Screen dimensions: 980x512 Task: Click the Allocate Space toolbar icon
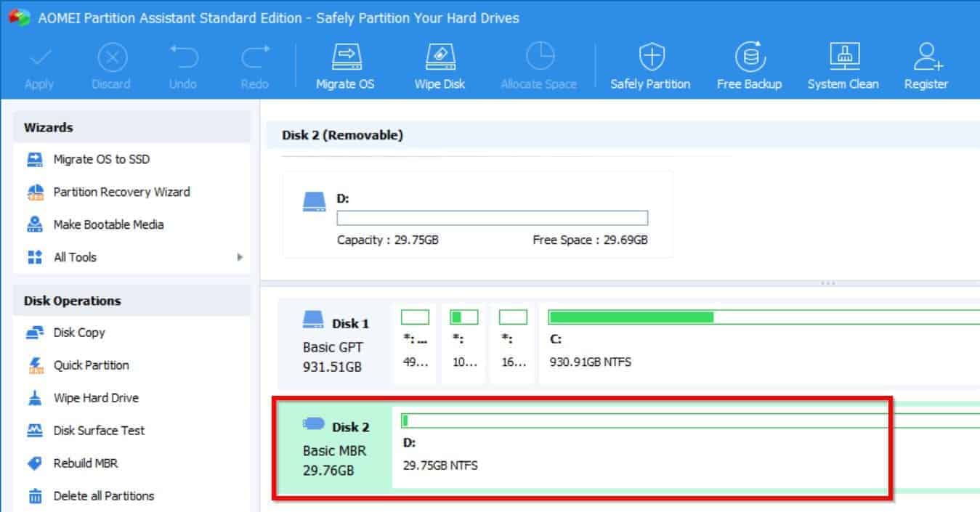[539, 57]
